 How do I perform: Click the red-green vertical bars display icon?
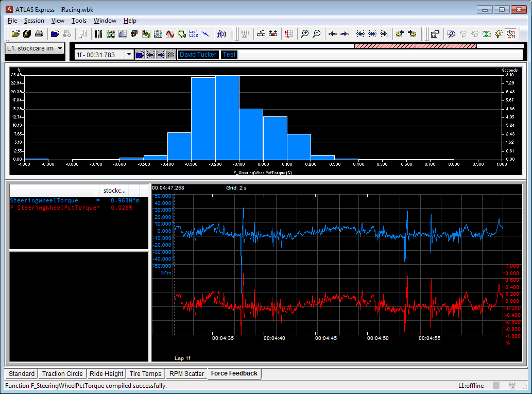click(x=98, y=33)
